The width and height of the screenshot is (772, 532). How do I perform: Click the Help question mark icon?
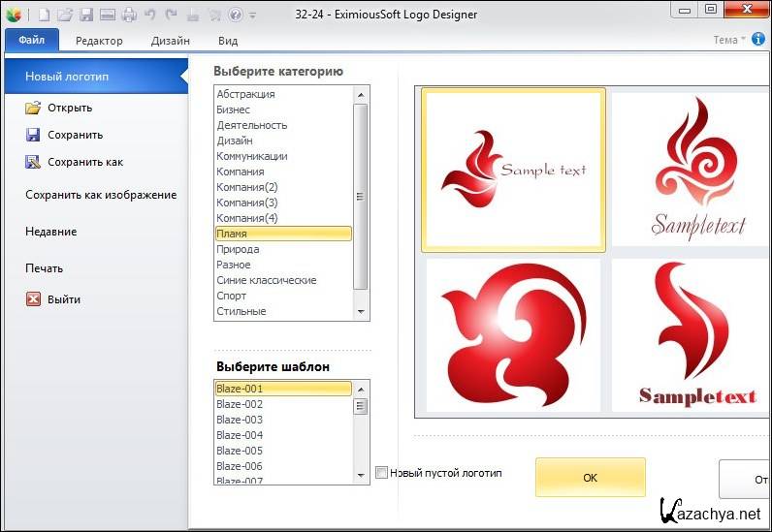pyautogui.click(x=235, y=15)
